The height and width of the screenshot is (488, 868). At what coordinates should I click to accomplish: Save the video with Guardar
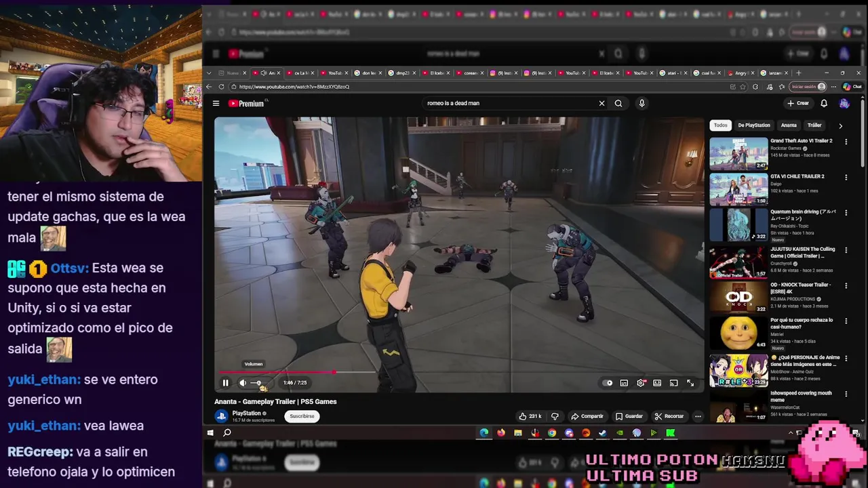click(629, 416)
